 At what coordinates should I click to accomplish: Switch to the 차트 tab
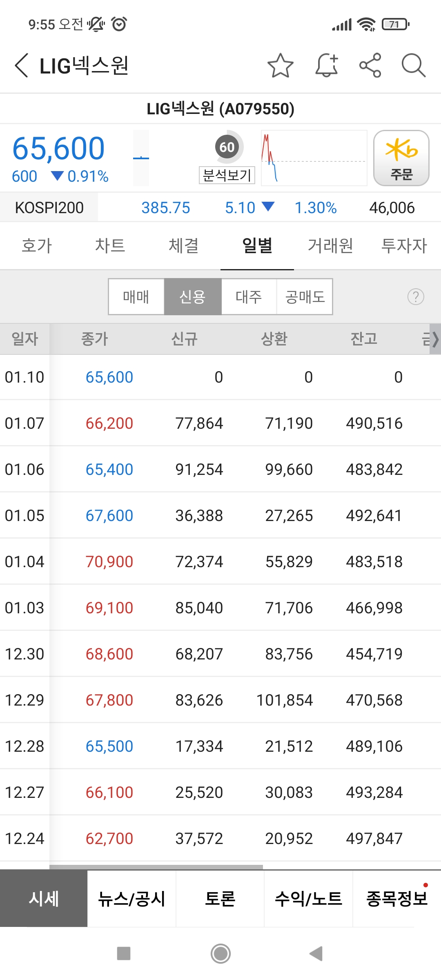[x=110, y=245]
